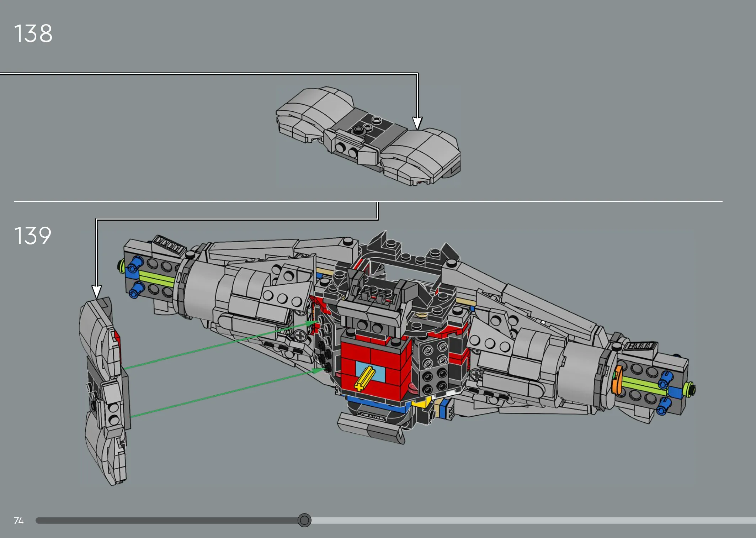Click the dark filled part of the progress bar

pyautogui.click(x=166, y=521)
